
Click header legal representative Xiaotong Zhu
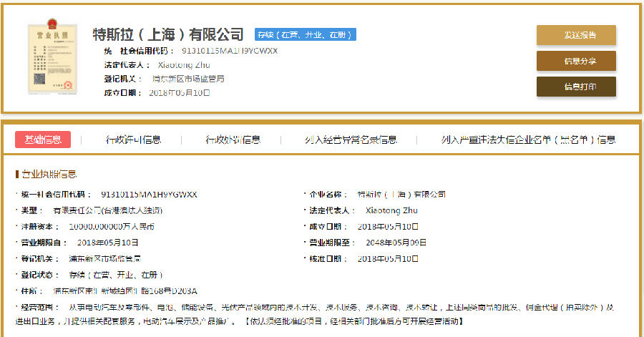pos(184,65)
